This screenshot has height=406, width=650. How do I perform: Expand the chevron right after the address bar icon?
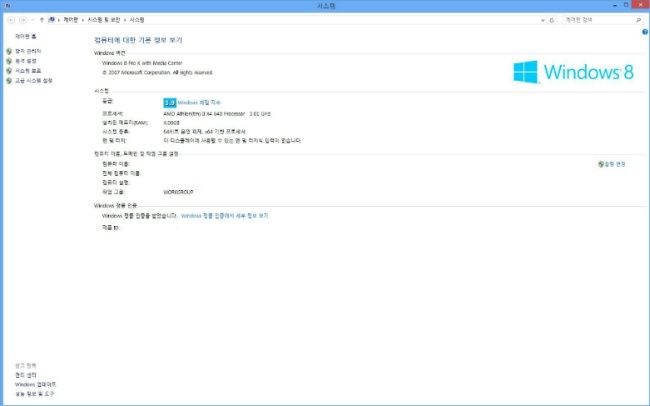click(x=59, y=20)
